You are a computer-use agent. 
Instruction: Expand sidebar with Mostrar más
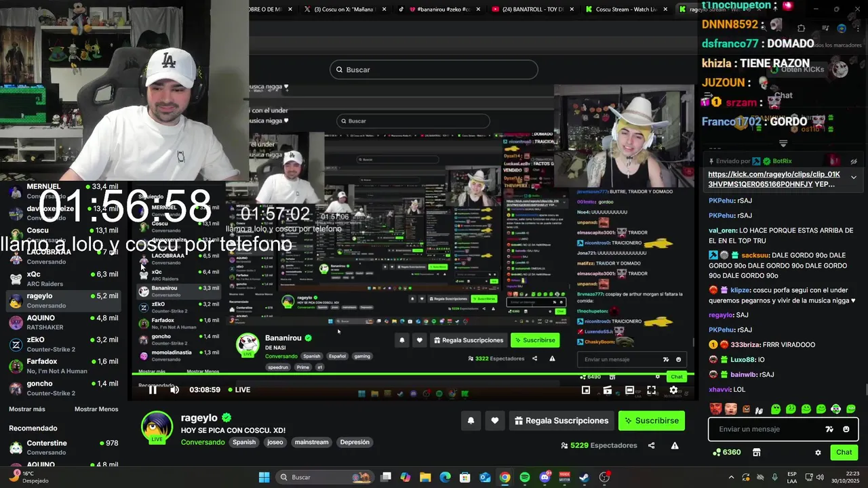coord(27,409)
